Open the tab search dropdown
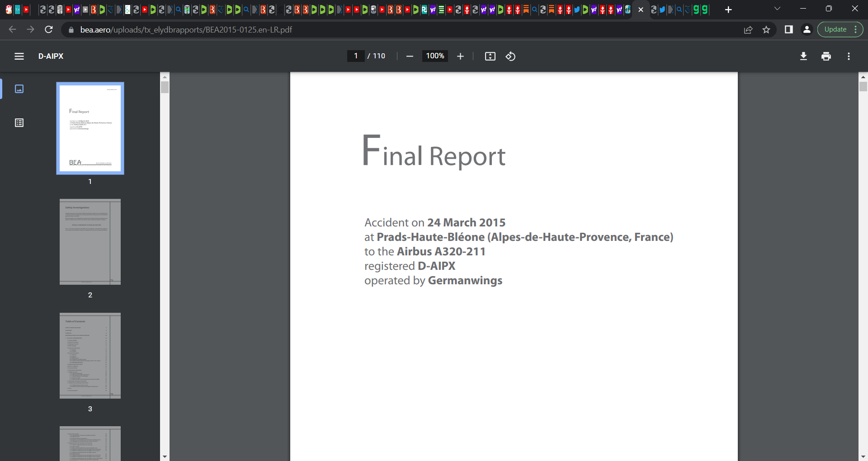868x461 pixels. click(777, 9)
